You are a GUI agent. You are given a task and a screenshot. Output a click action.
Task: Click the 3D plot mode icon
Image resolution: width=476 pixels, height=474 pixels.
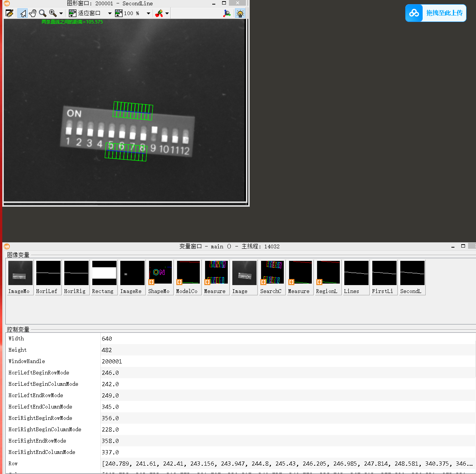[227, 13]
